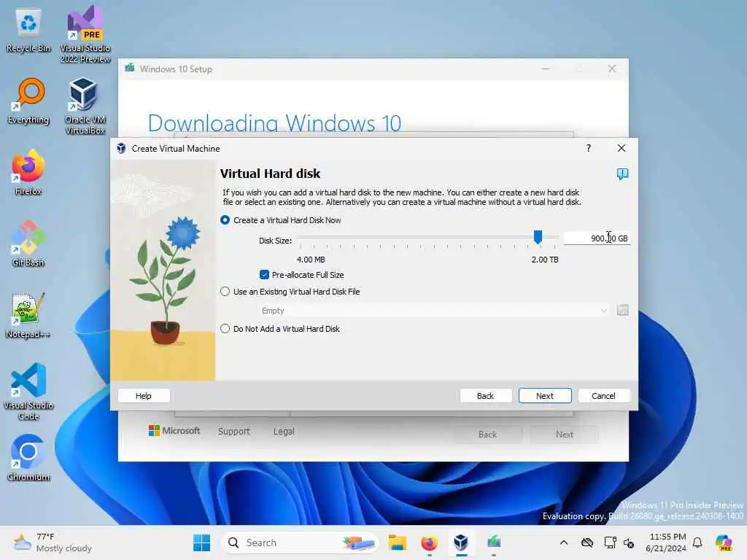Open Copilot Preview on the taskbar

click(x=724, y=542)
